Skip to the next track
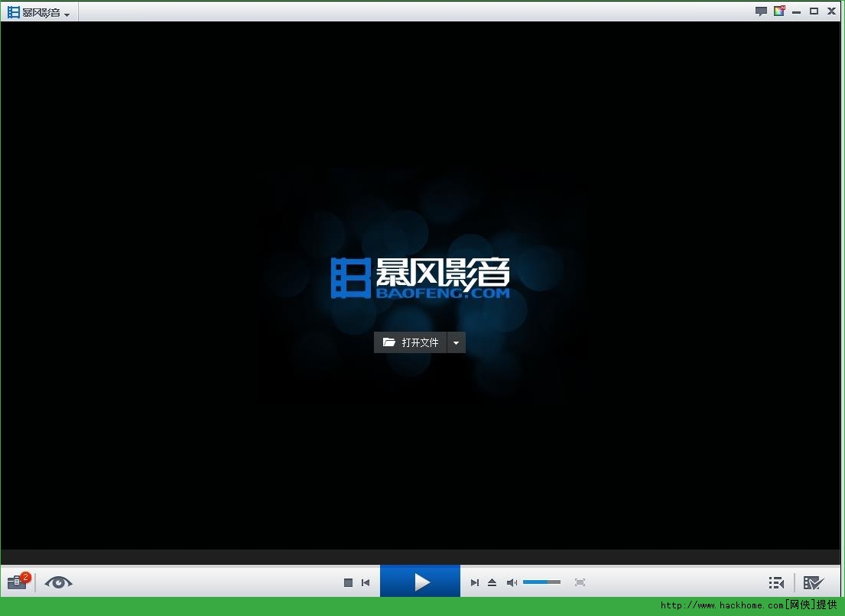 click(x=474, y=582)
